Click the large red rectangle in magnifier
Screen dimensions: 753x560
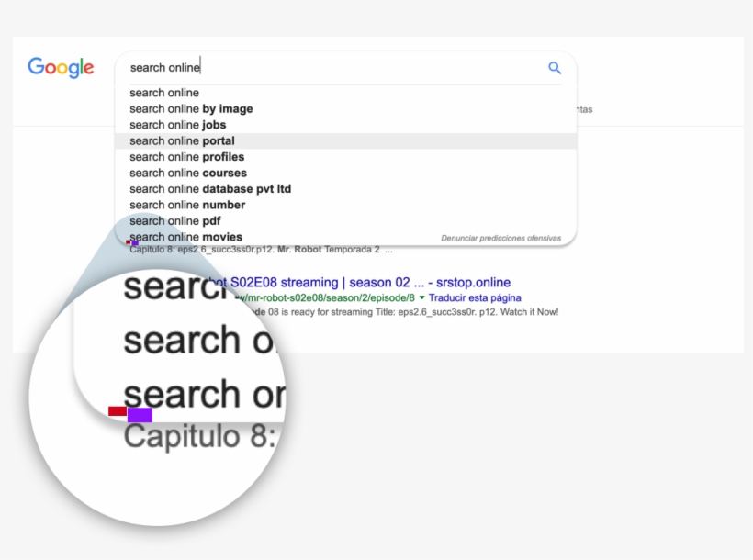117,411
